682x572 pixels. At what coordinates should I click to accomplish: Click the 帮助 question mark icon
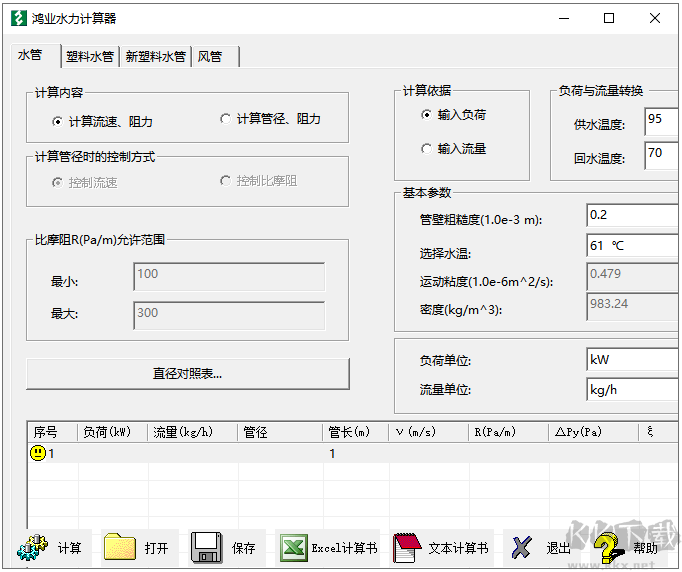click(x=608, y=548)
